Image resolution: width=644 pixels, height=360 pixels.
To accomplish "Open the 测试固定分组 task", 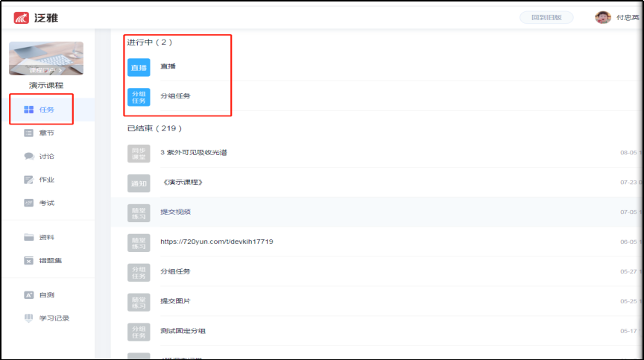I will 183,330.
